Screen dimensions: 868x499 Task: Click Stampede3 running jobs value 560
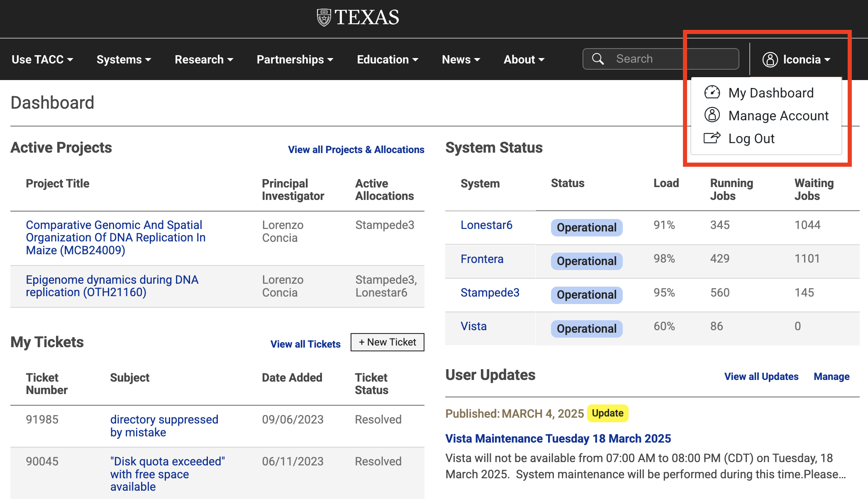720,292
